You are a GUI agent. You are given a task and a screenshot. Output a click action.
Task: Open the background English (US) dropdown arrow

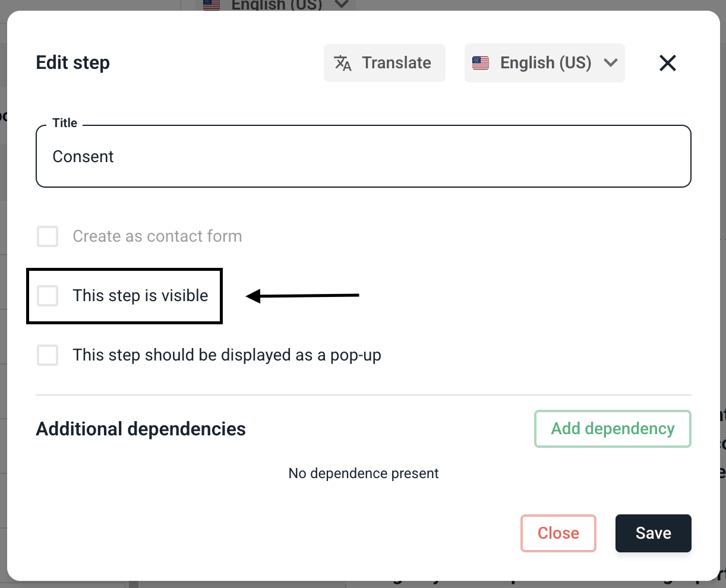pos(342,4)
